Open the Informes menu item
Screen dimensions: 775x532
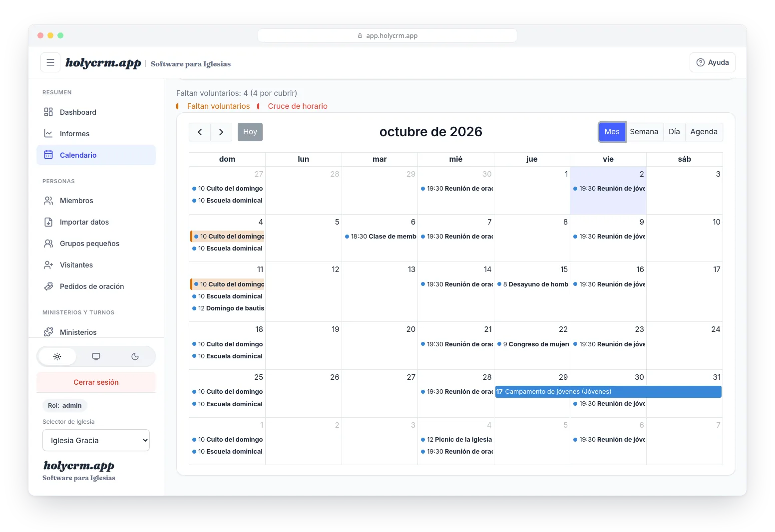click(96, 133)
